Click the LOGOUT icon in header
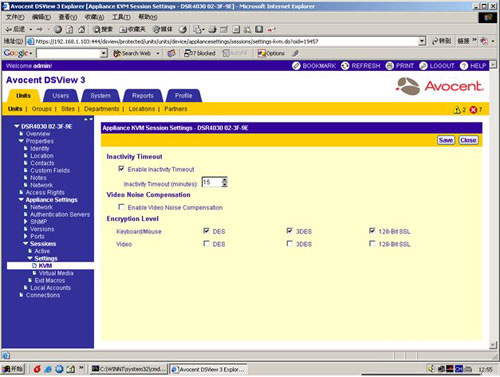This screenshot has width=500, height=377. 423,66
